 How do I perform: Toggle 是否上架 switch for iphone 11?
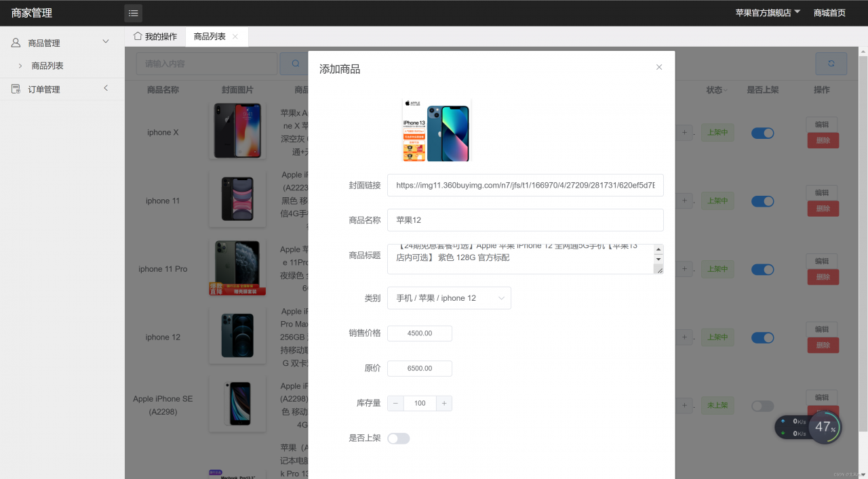[762, 201]
